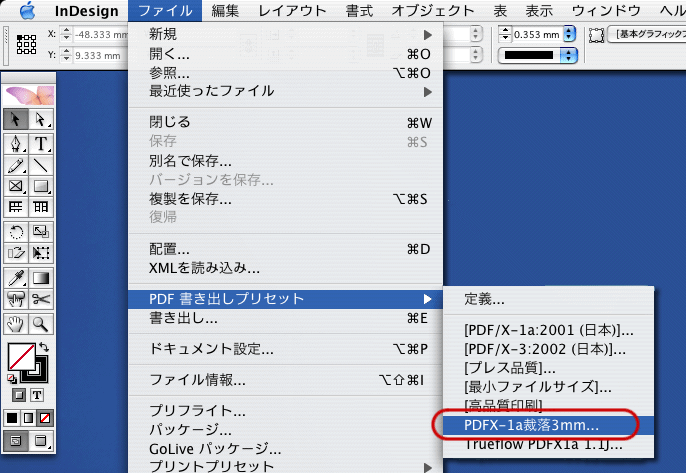Click the InDesign butterfly logo in toolbox
The width and height of the screenshot is (686, 473).
tap(29, 95)
